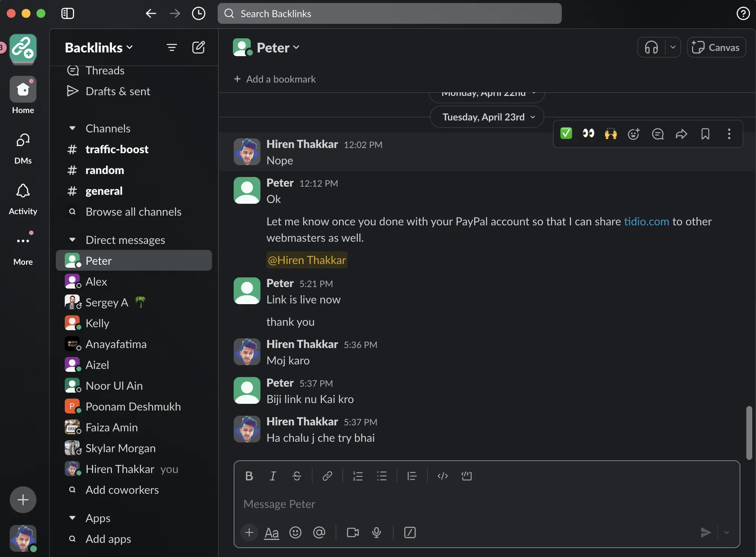Collapse the Direct messages section
The image size is (756, 557).
(72, 240)
